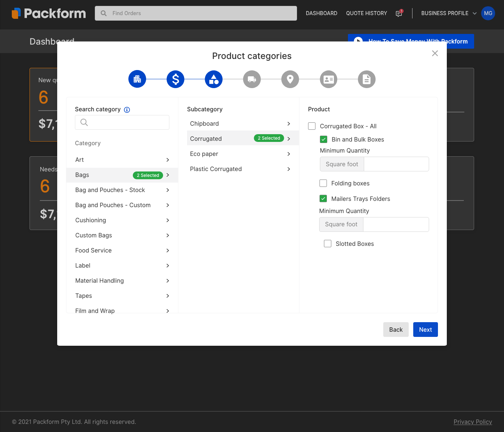Select the shapes product categories step icon

[x=214, y=79]
